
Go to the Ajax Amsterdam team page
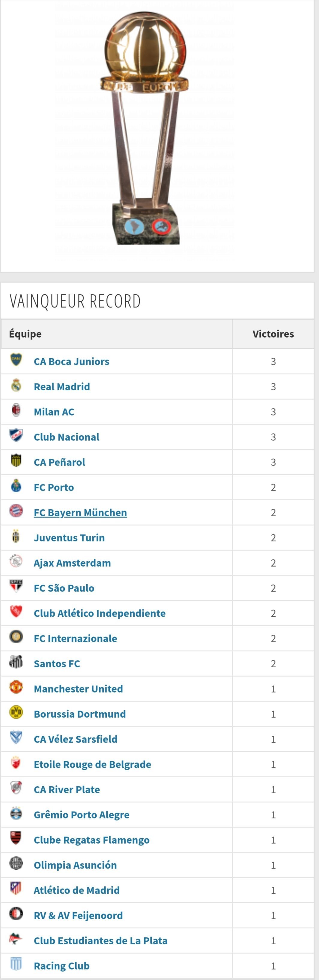coord(72,563)
